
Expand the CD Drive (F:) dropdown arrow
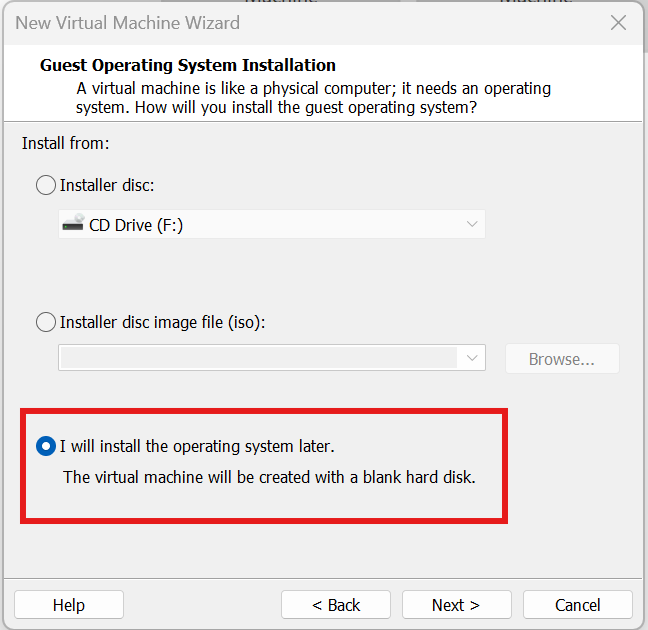(472, 225)
